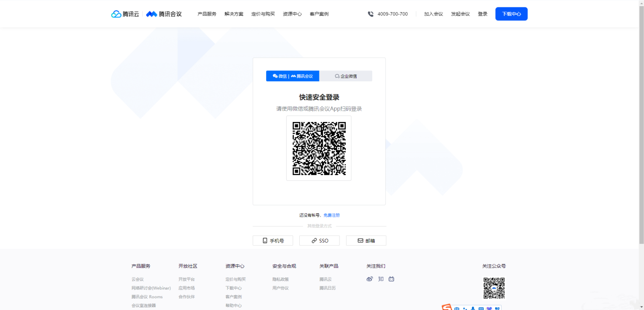This screenshot has width=644, height=310.
Task: Open the Bilibili social icon in the footer
Action: tap(391, 279)
